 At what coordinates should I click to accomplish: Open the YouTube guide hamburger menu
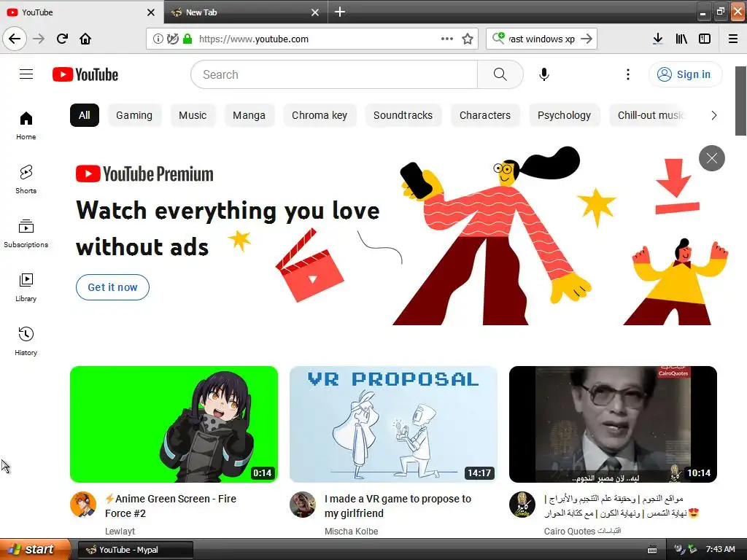[26, 74]
